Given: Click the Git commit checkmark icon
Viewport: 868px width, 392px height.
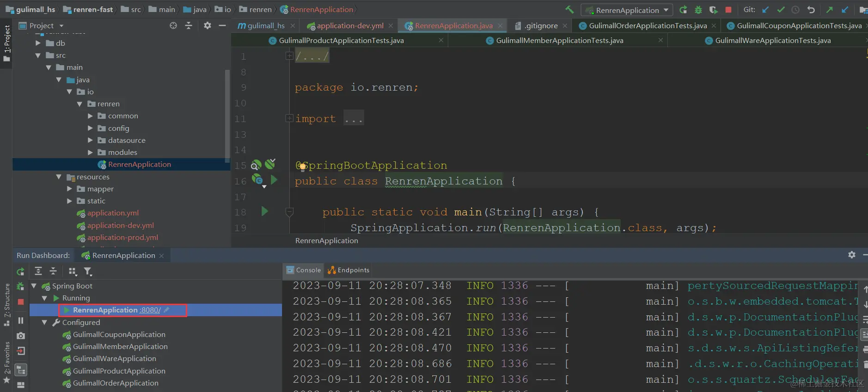Looking at the screenshot, I should (x=781, y=10).
